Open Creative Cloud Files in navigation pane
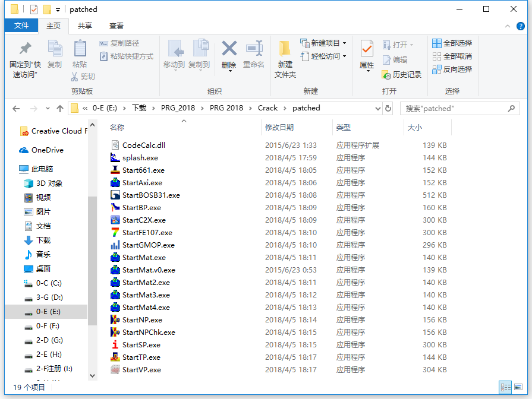Viewport: 532px width, 399px height. [x=53, y=131]
